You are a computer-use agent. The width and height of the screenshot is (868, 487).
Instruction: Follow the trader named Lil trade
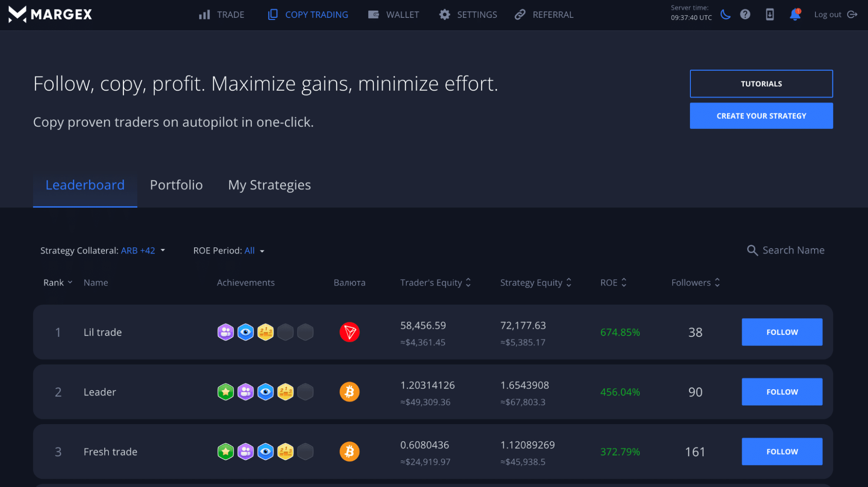782,332
